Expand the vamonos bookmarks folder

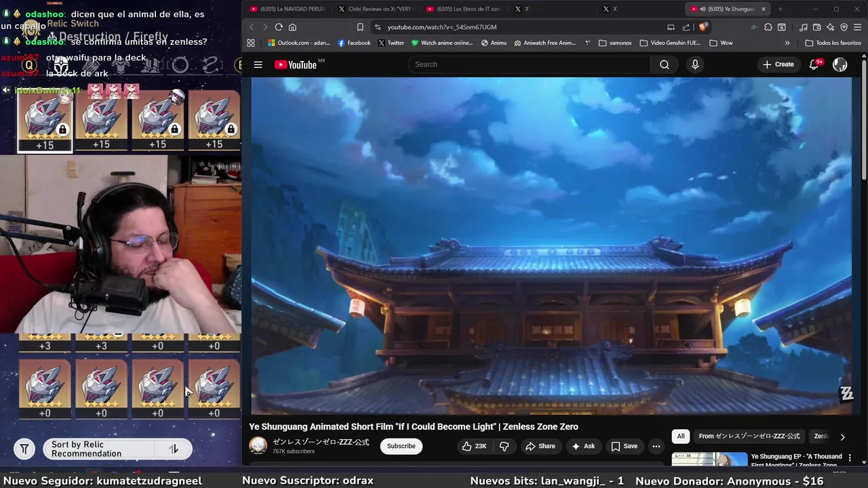[615, 43]
